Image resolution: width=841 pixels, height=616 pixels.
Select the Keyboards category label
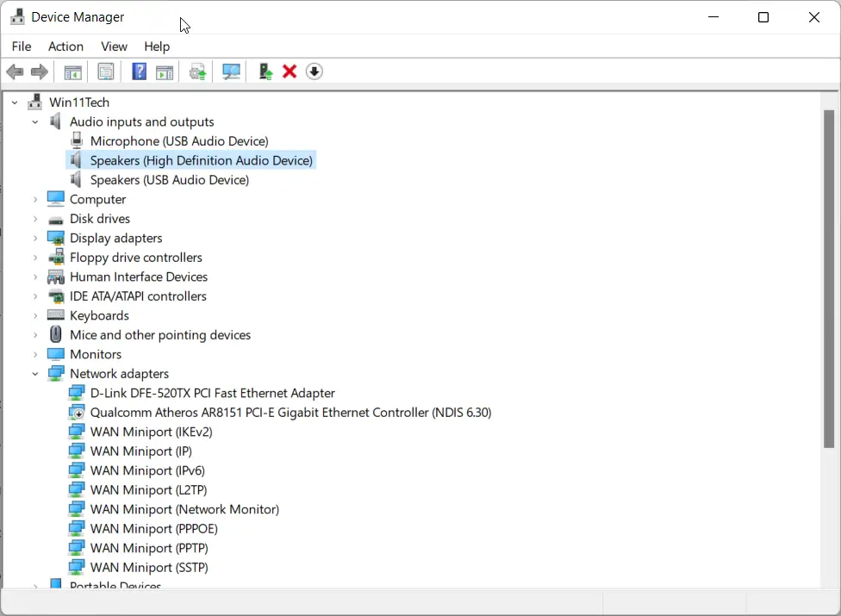(x=99, y=316)
